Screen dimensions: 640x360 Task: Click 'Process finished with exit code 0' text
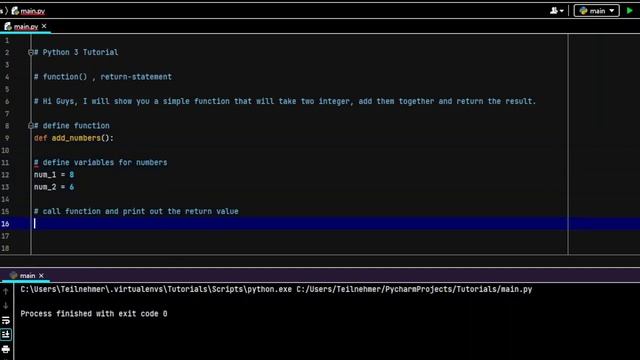pos(94,314)
